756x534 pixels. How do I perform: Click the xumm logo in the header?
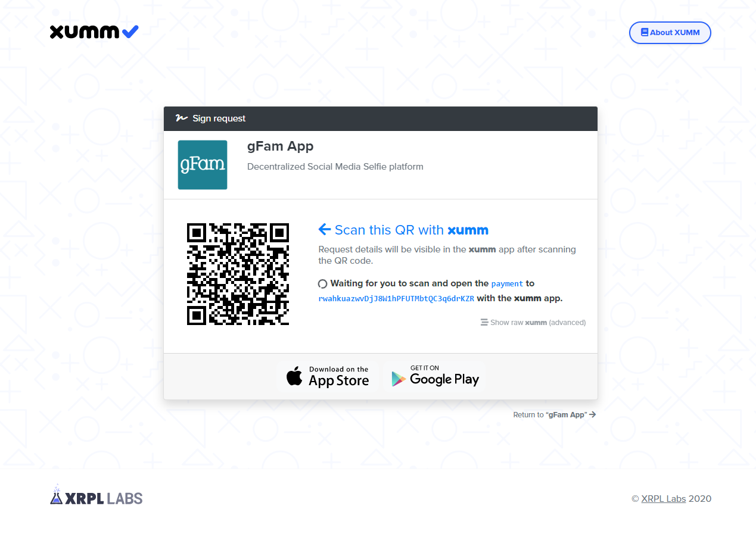pyautogui.click(x=94, y=32)
